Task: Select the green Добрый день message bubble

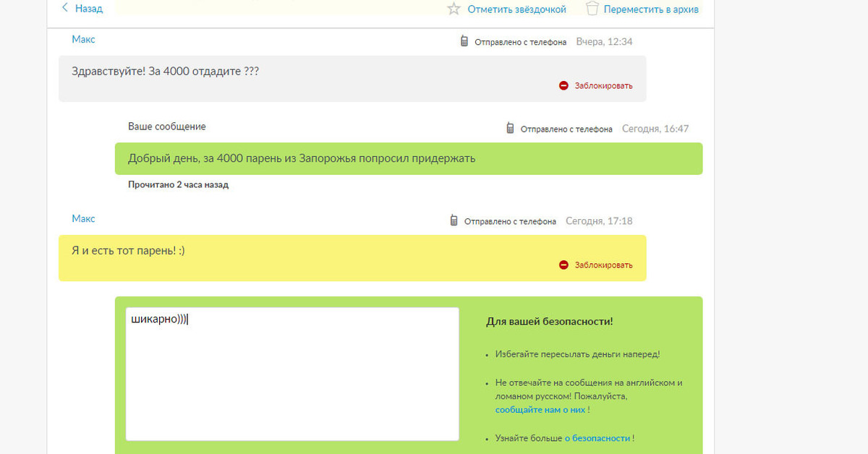Action: [x=408, y=158]
